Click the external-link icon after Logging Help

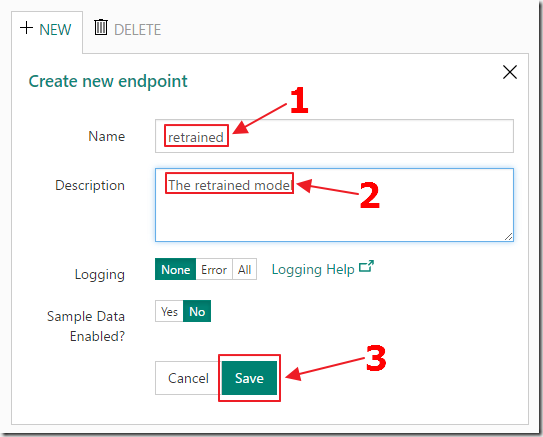click(366, 266)
